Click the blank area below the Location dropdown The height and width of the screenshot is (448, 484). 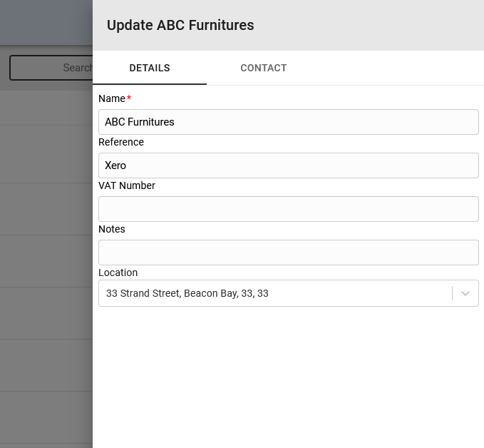[288, 377]
